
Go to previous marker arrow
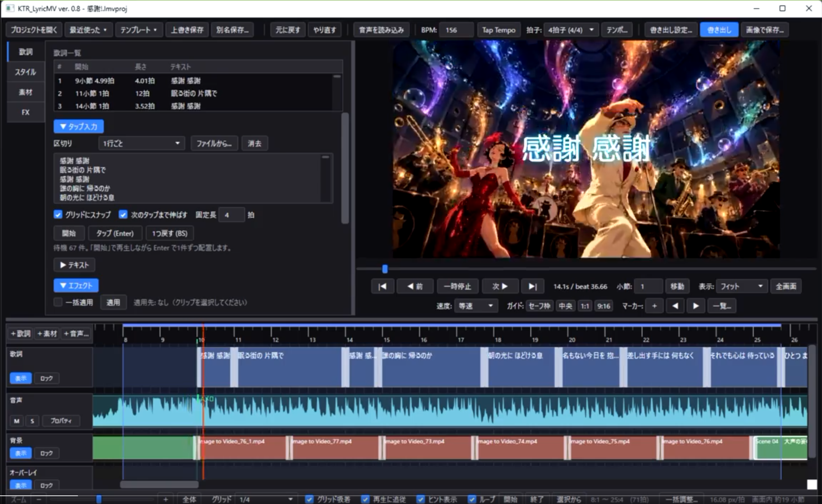pyautogui.click(x=675, y=306)
